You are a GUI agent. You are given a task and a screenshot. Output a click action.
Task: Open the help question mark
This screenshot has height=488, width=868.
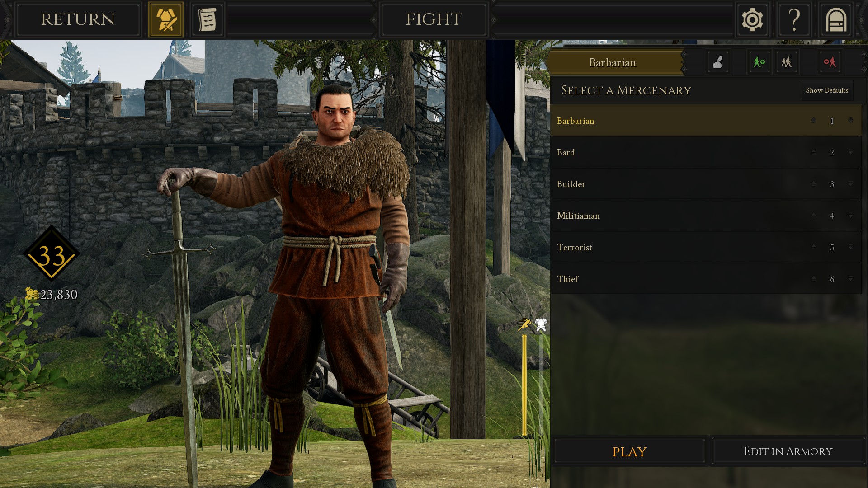(x=794, y=19)
